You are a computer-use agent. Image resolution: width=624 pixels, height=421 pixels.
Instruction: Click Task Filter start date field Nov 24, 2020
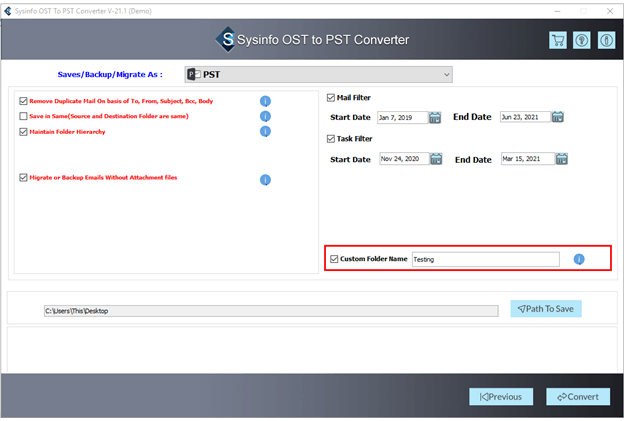click(404, 159)
